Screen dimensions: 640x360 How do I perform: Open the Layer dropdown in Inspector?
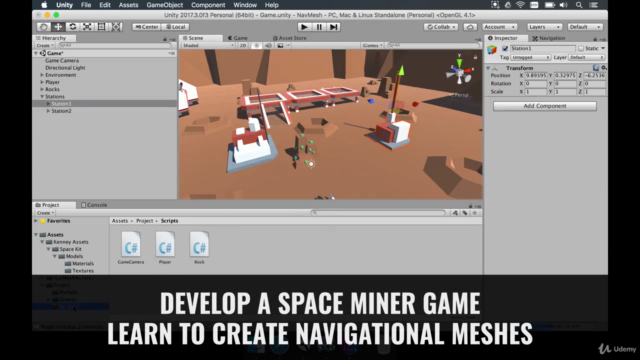pyautogui.click(x=587, y=58)
